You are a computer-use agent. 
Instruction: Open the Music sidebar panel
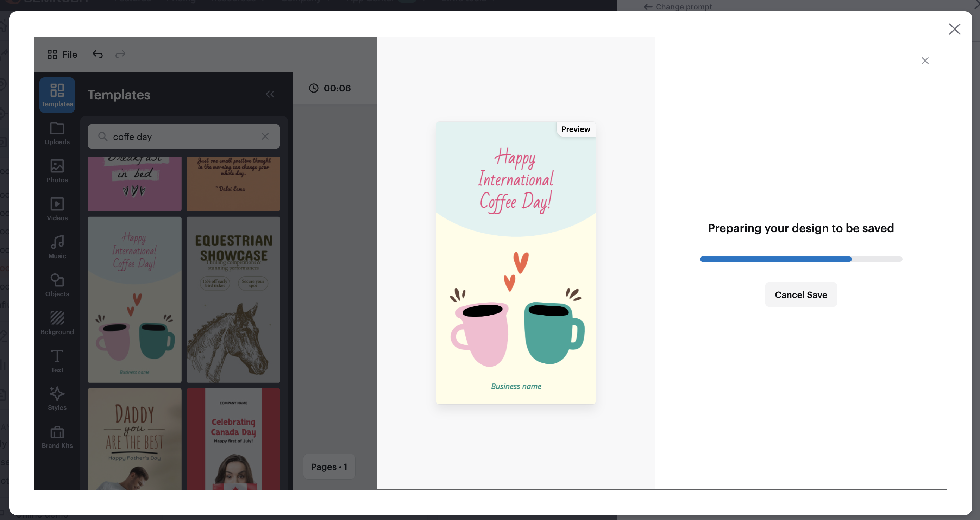(57, 247)
